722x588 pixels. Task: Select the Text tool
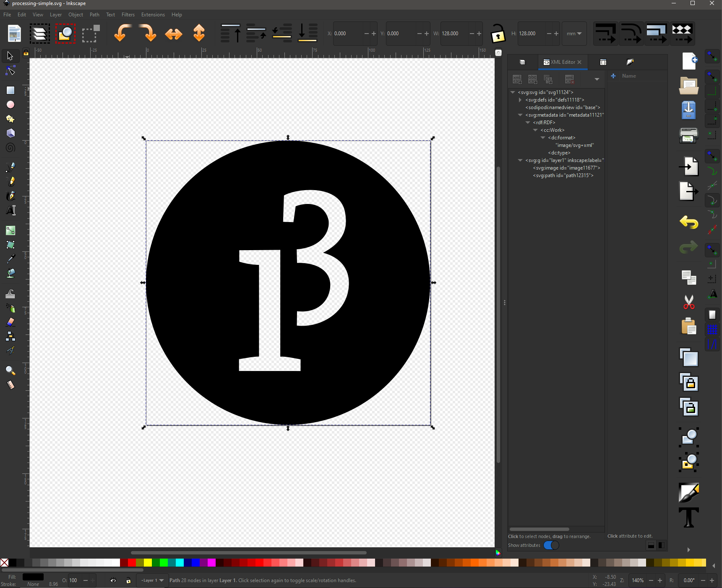[10, 210]
